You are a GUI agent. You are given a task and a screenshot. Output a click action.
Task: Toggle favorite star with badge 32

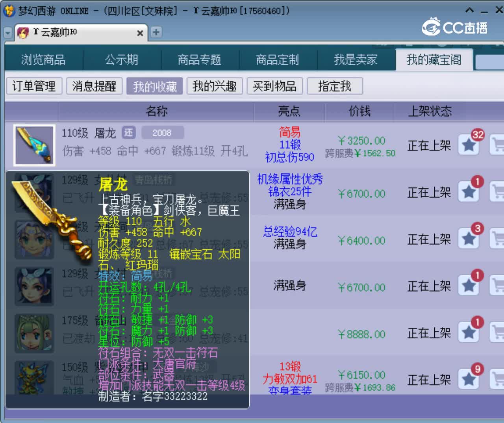[469, 145]
